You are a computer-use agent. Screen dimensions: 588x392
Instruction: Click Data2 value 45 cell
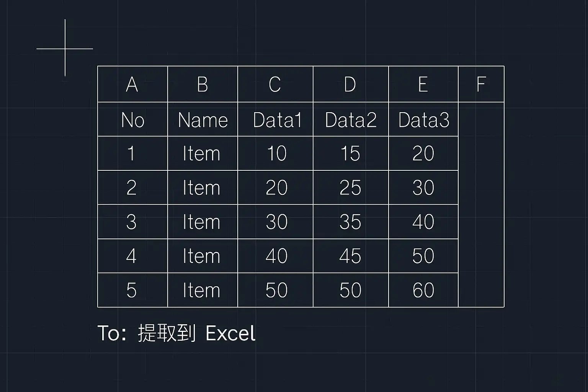coord(351,256)
